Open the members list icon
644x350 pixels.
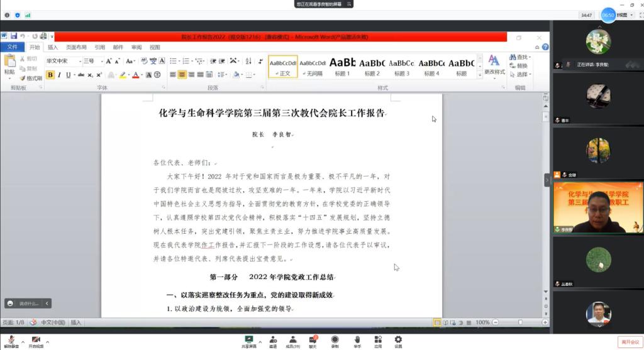click(x=292, y=340)
